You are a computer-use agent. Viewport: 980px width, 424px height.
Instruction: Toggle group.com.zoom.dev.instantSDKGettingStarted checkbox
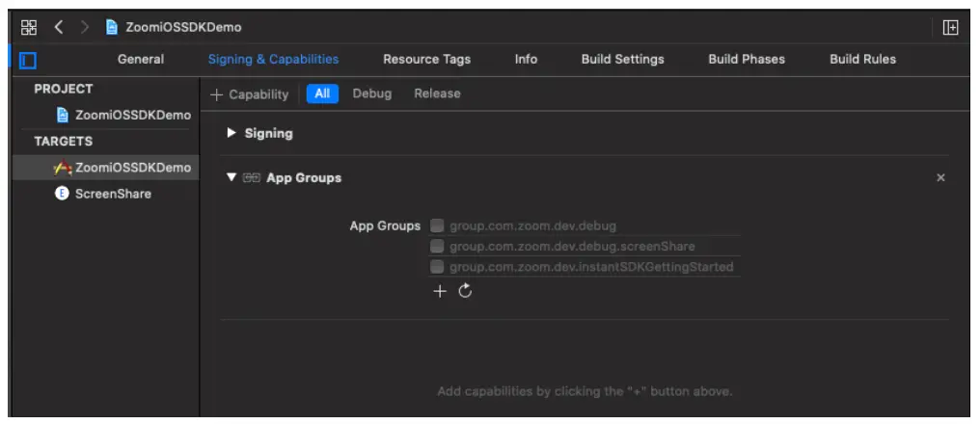point(437,267)
